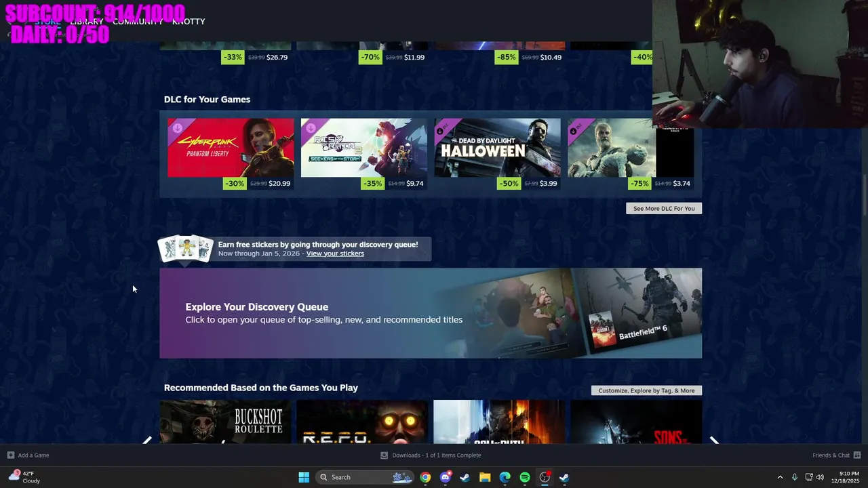Image resolution: width=868 pixels, height=488 pixels.
Task: Show hidden system tray icons
Action: pyautogui.click(x=780, y=477)
